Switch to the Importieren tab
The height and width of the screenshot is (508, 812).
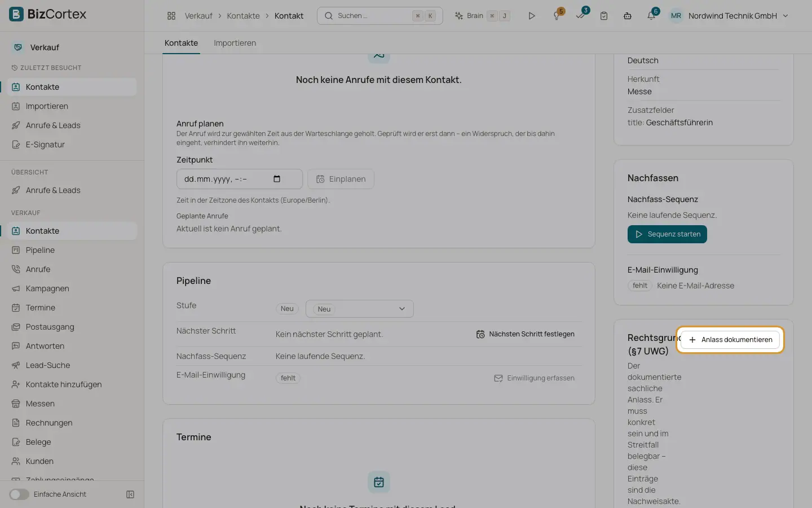click(235, 43)
